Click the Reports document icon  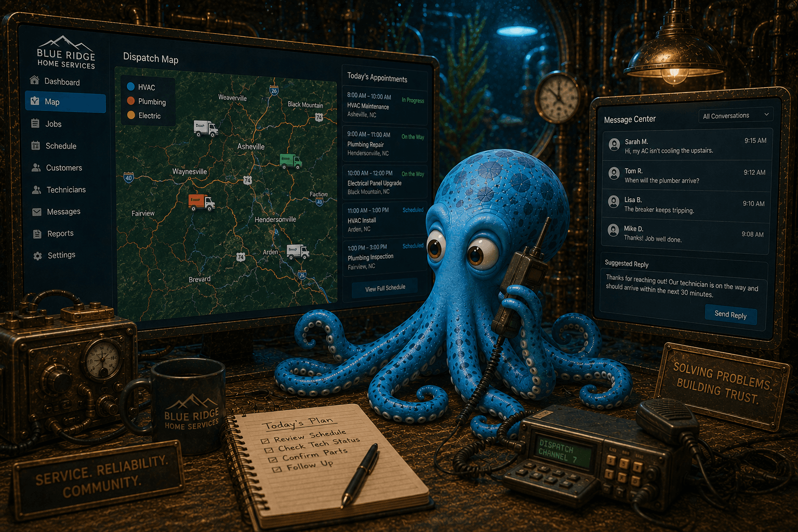(x=37, y=234)
